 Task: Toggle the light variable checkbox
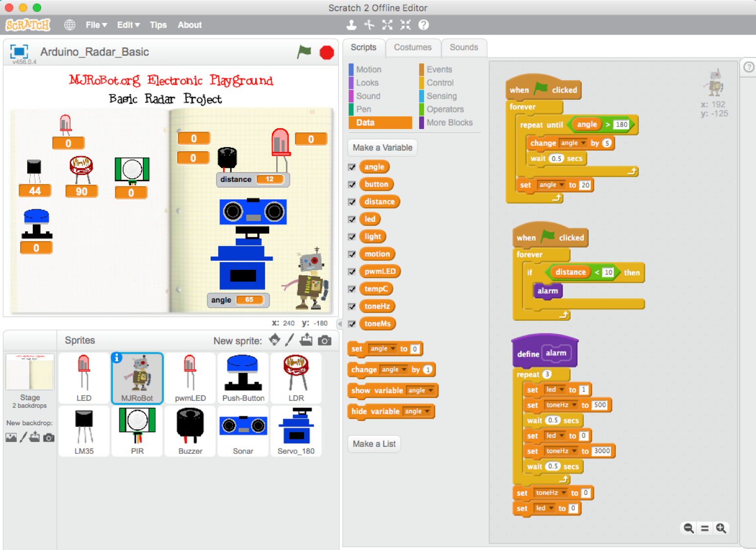pyautogui.click(x=352, y=236)
